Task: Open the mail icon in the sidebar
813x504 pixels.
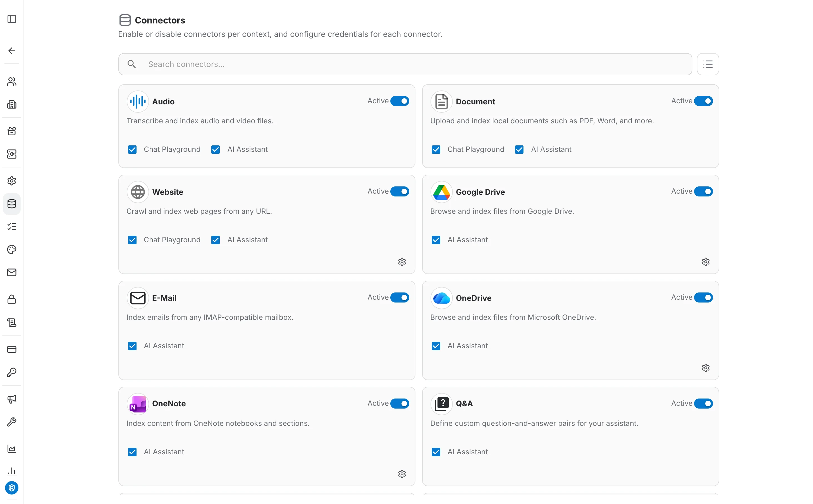Action: coord(12,273)
